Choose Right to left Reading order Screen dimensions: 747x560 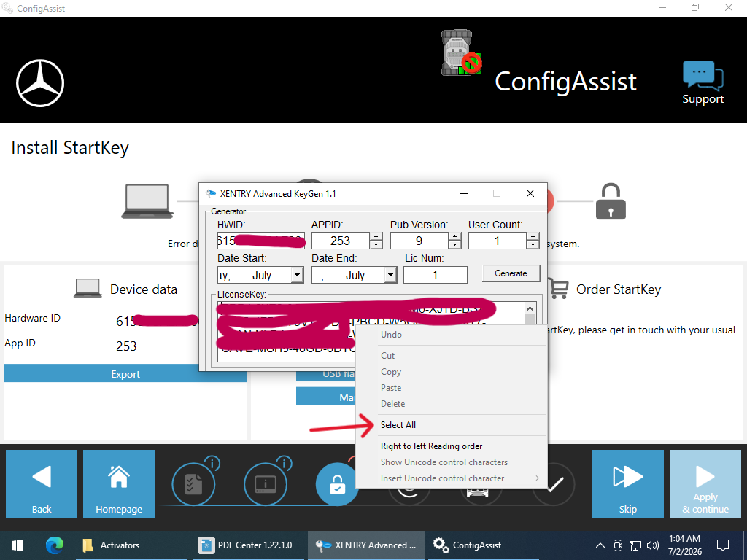tap(451, 446)
